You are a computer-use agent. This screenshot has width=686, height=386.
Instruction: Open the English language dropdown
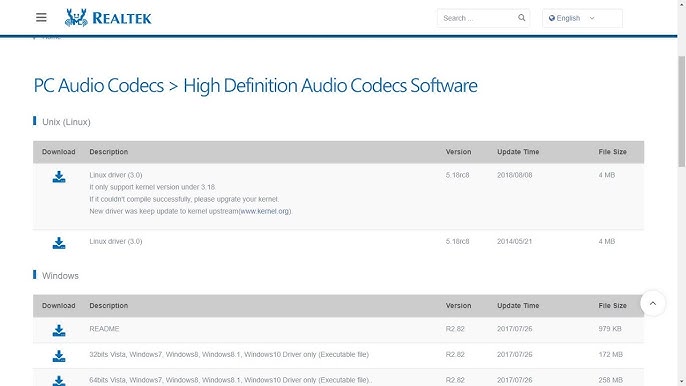click(x=582, y=18)
